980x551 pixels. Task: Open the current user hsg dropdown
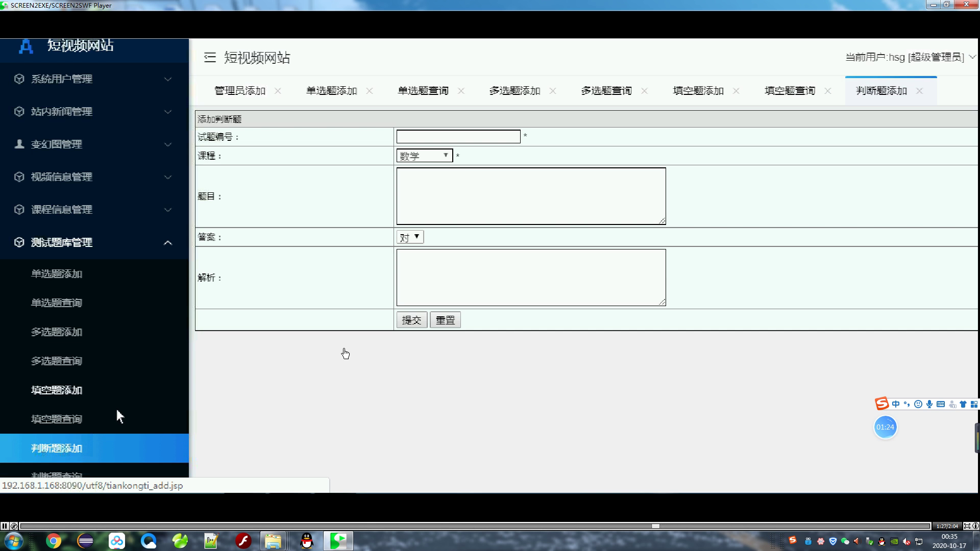tap(911, 57)
